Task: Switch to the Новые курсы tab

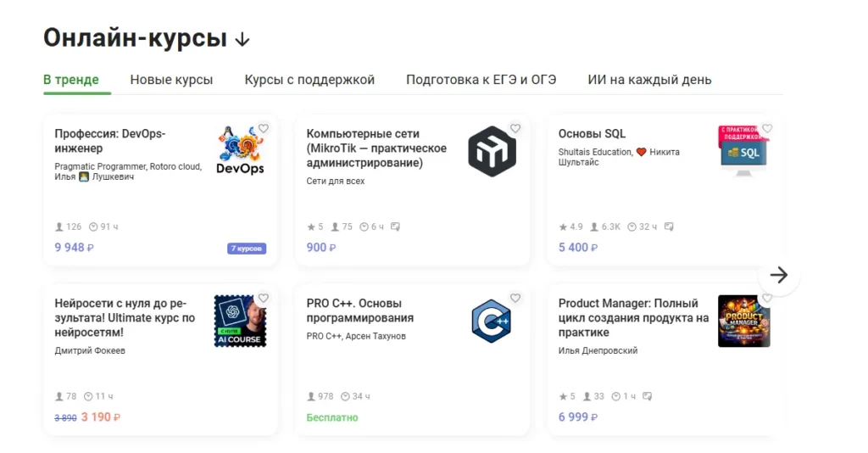Action: coord(171,80)
